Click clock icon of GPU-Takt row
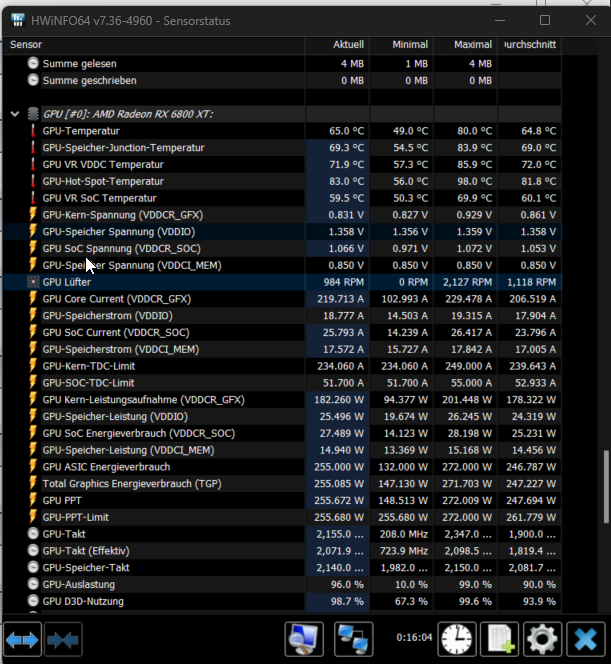The image size is (611, 664). coord(33,534)
